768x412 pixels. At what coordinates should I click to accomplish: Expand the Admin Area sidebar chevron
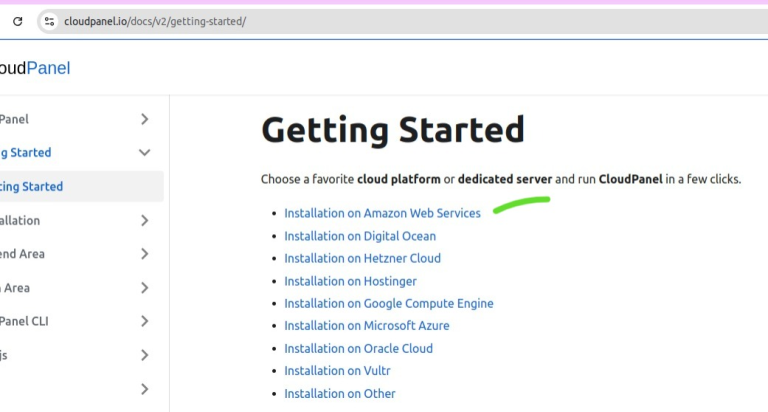pyautogui.click(x=145, y=288)
